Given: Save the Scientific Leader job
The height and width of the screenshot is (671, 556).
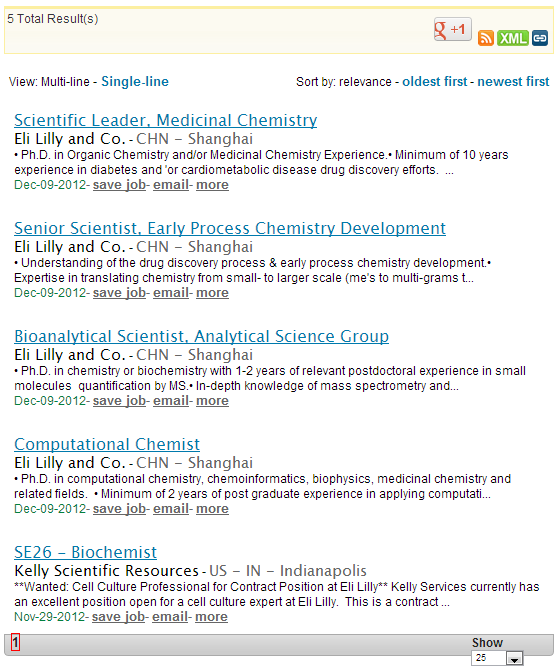Looking at the screenshot, I should [119, 185].
